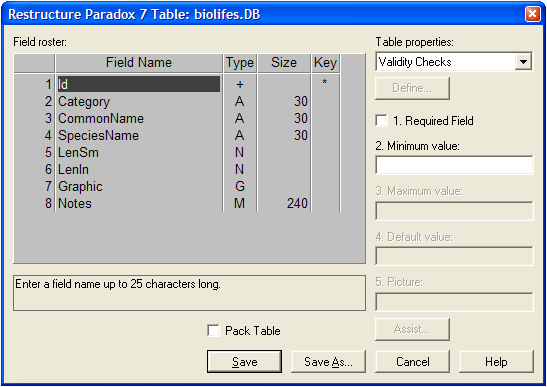The image size is (547, 387).
Task: Click the Graphic field's type G cell
Action: pyautogui.click(x=240, y=186)
